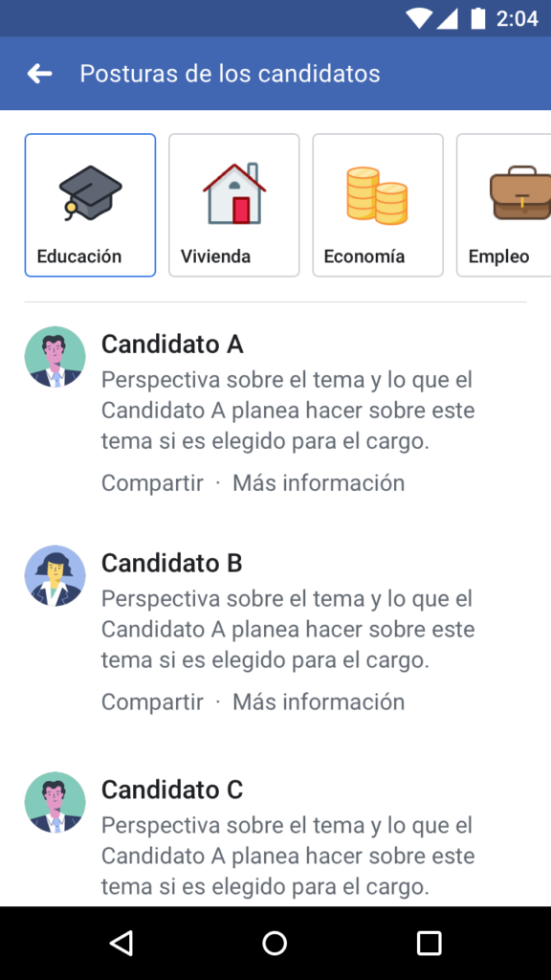Open recent apps square button
This screenshot has width=551, height=980.
click(x=430, y=943)
